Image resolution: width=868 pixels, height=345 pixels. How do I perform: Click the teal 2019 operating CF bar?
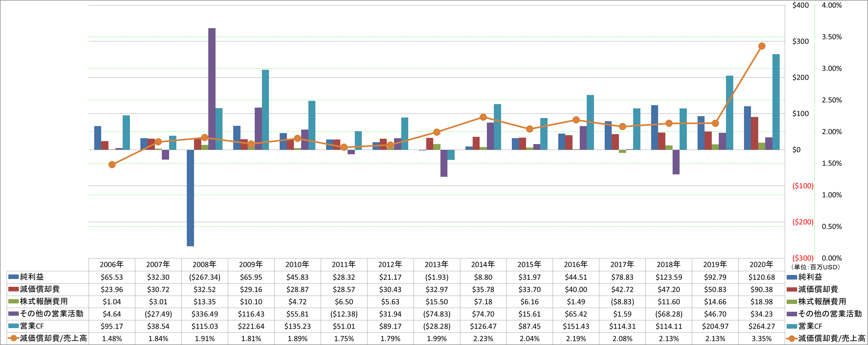tap(730, 112)
